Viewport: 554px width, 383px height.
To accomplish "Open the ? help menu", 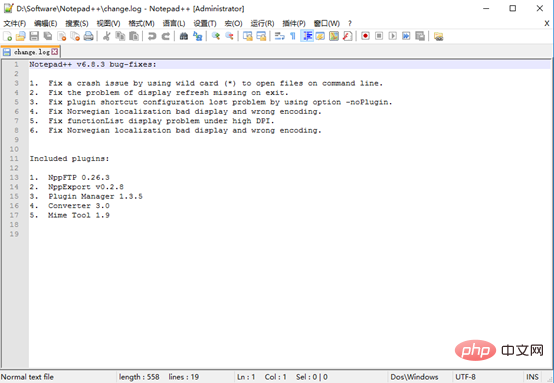I will click(350, 23).
